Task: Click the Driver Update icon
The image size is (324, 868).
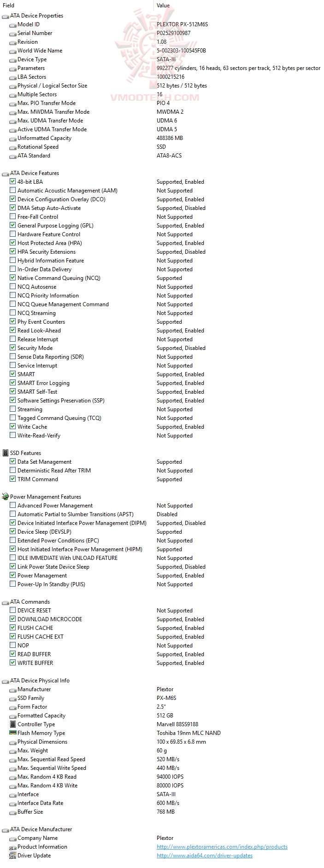Action: tap(13, 856)
